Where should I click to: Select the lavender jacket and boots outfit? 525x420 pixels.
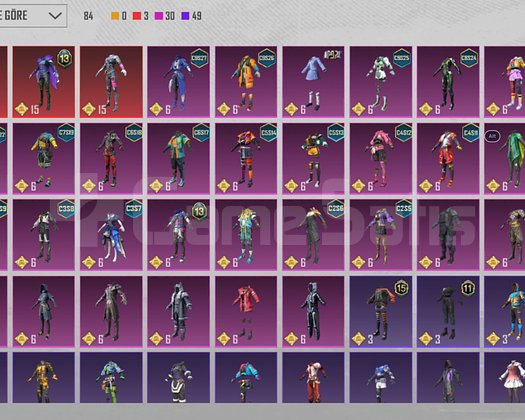(313, 82)
